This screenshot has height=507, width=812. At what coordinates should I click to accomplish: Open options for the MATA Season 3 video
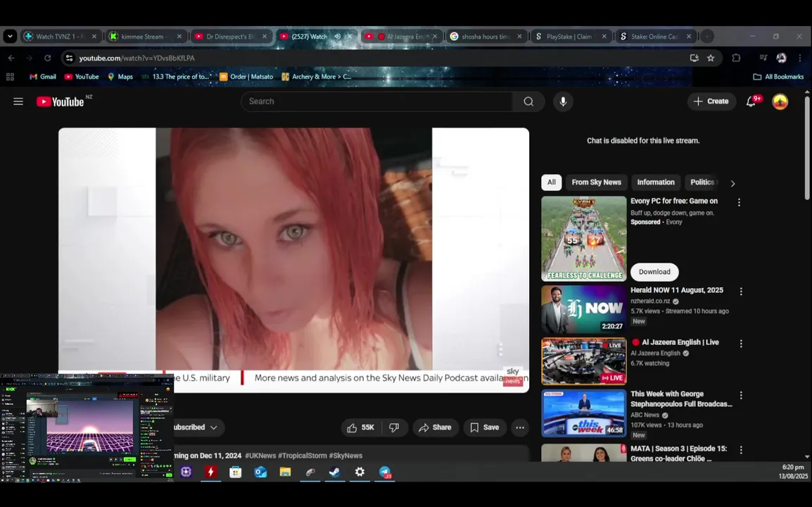click(741, 450)
